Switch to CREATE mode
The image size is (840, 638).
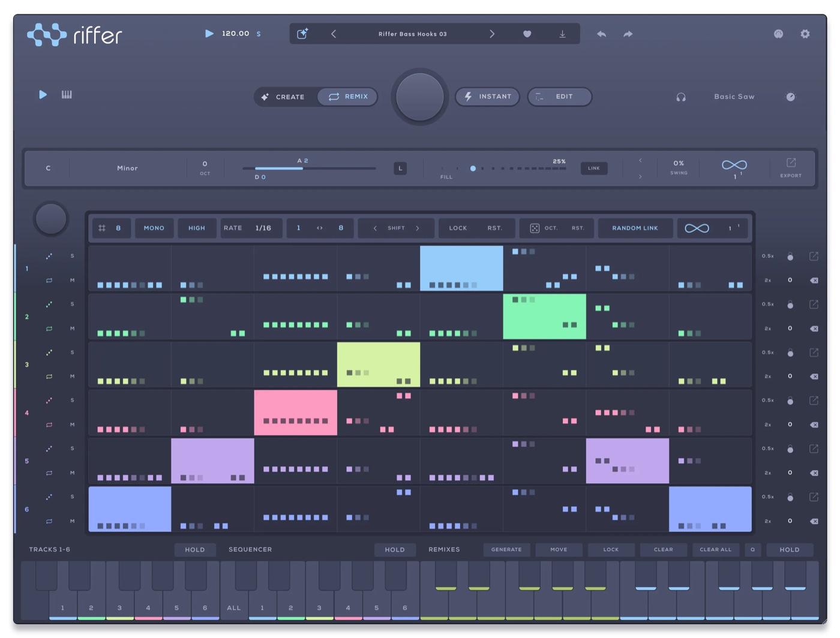pos(284,97)
